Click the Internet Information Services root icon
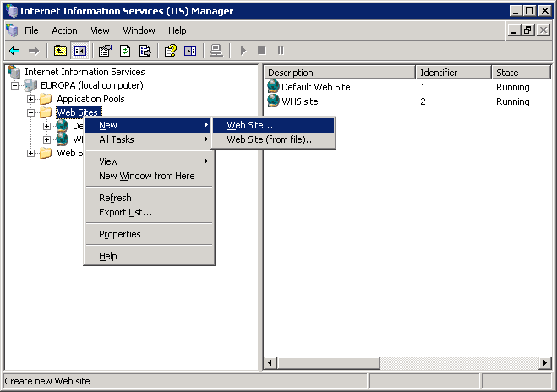 click(14, 72)
